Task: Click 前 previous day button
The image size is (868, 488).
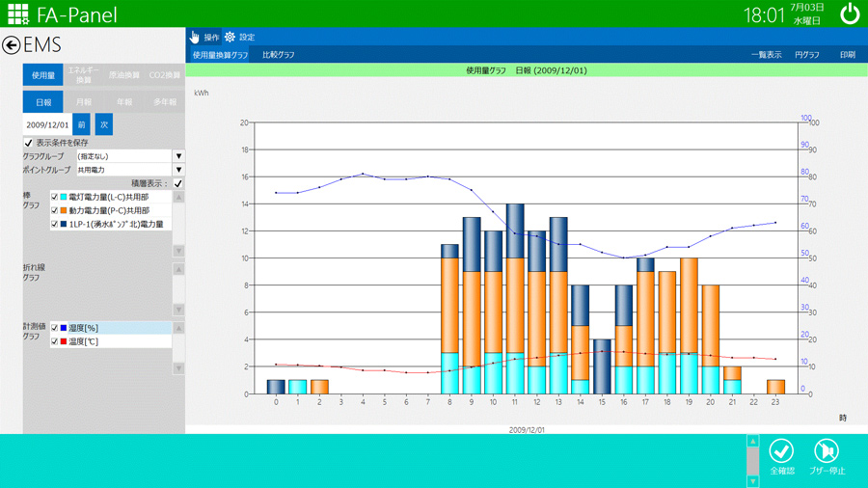Action: tap(81, 124)
